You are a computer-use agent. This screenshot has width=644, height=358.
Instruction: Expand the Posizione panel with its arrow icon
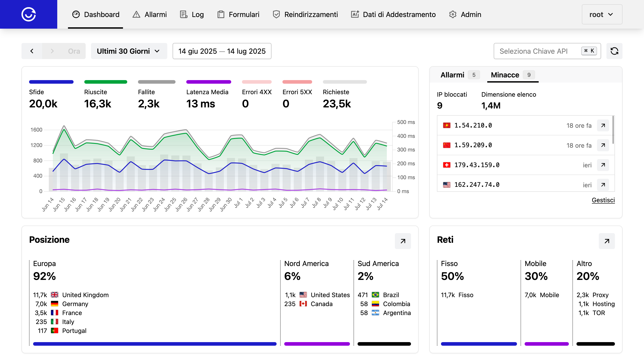(403, 241)
